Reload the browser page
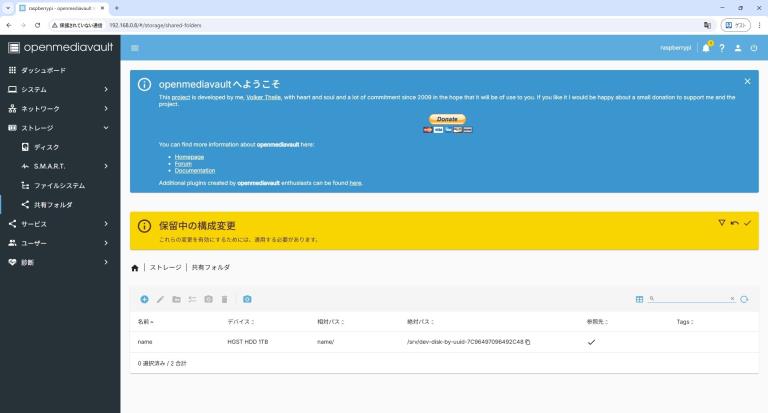Screen dimensions: 768x413 tap(38, 25)
